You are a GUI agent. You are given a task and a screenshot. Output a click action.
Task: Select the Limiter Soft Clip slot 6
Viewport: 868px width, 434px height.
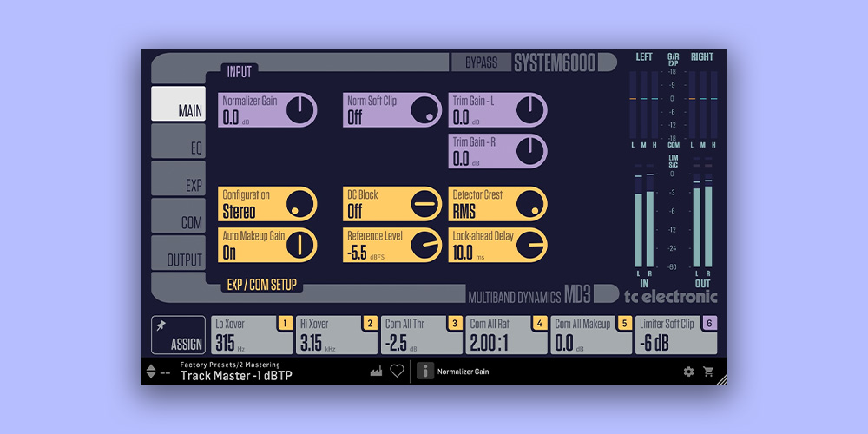[675, 335]
